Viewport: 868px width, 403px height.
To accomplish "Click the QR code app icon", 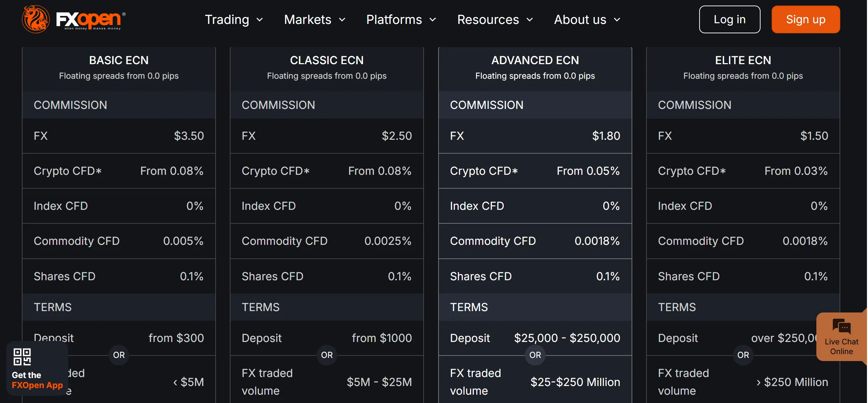I will click(x=22, y=357).
